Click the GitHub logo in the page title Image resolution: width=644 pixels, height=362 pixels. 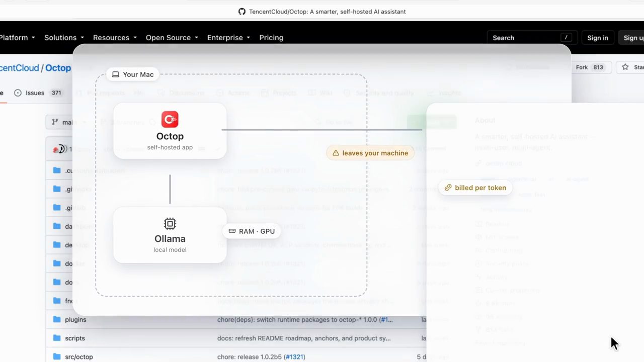pos(242,12)
